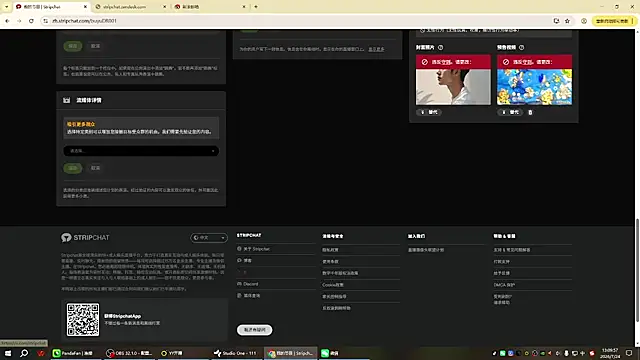Open the Windows Start menu
640x360 pixels.
[8, 353]
